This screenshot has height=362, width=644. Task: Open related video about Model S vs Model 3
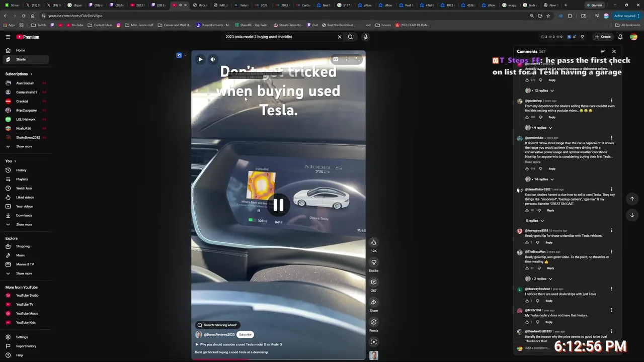[x=238, y=344]
